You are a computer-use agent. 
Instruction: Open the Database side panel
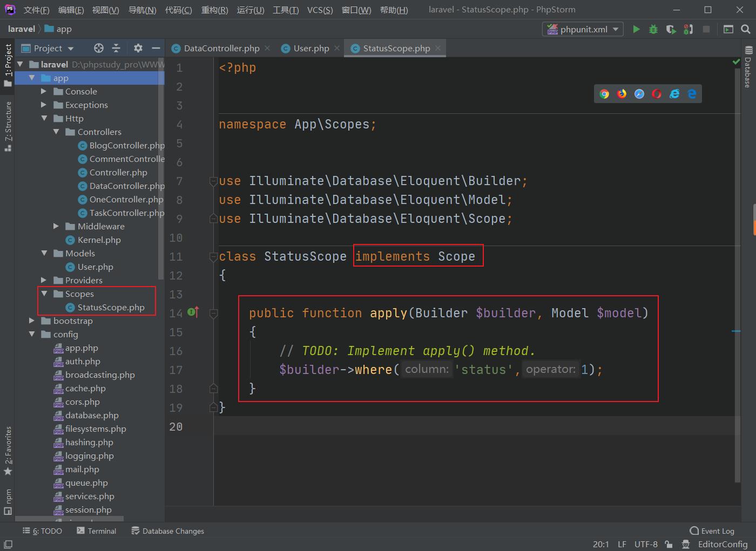coord(748,68)
